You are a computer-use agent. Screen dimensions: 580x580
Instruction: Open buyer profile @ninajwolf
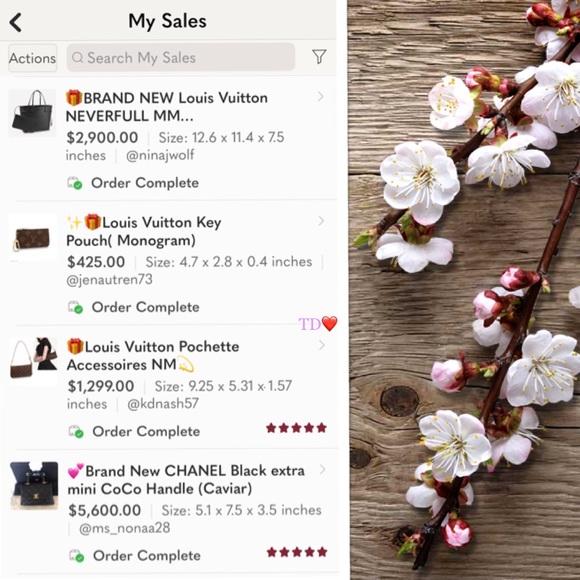pos(160,155)
